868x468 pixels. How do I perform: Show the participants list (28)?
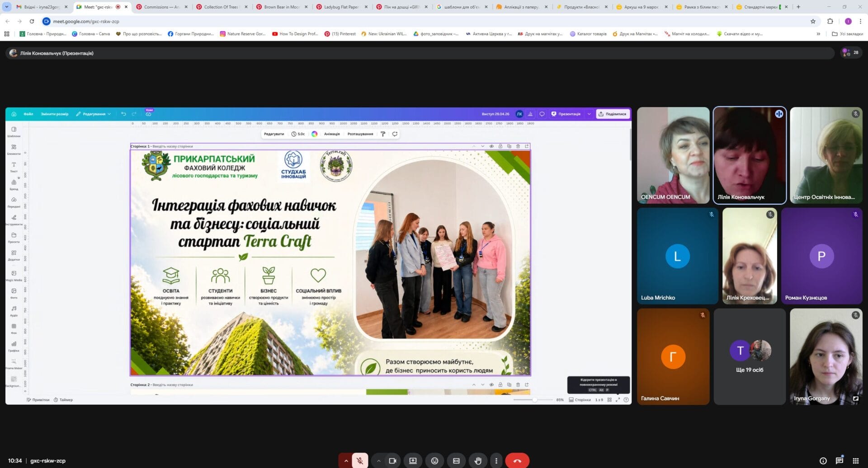click(x=850, y=53)
